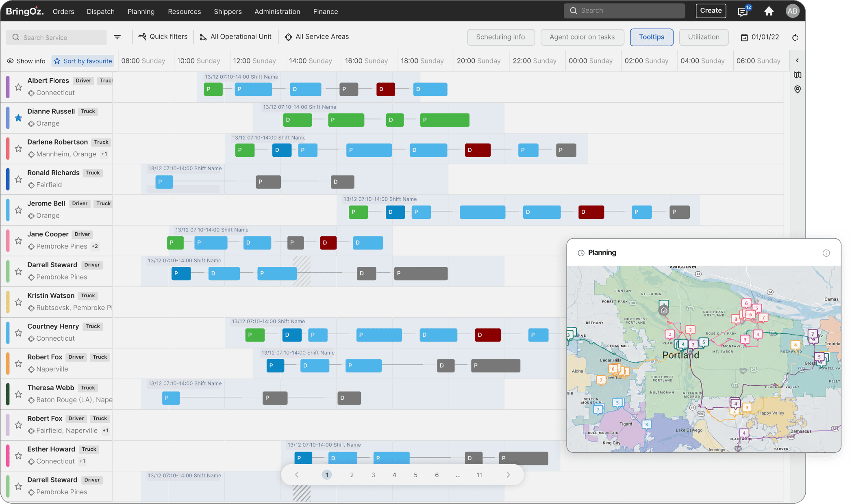
Task: Open the Administration menu
Action: click(x=277, y=11)
